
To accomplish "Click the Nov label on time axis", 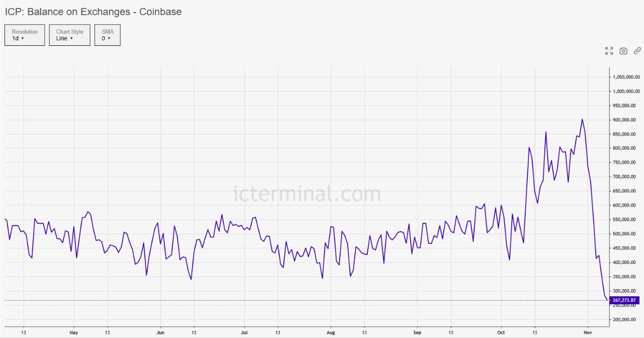I will [587, 332].
